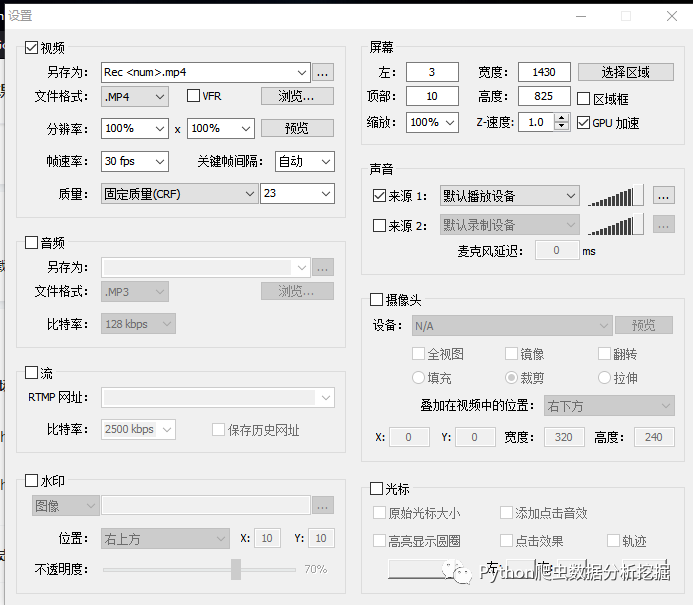The image size is (693, 605).
Task: Open the 固定质量(CRF) quality dropdown
Action: [179, 194]
